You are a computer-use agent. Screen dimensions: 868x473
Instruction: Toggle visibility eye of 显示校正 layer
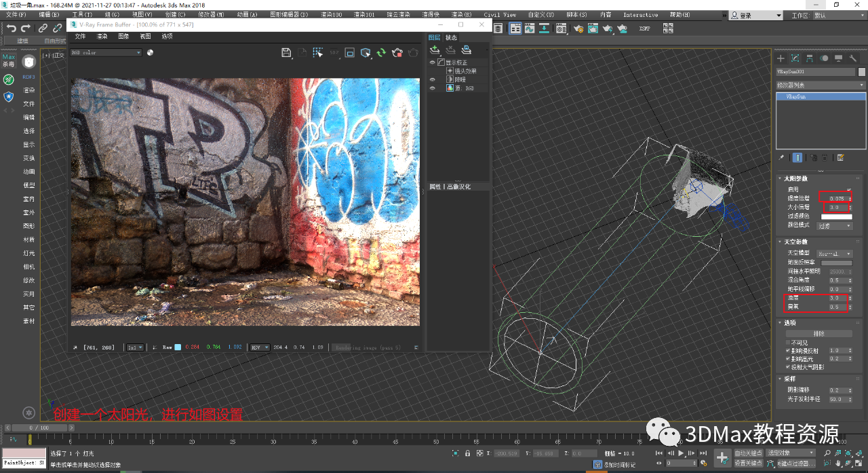click(433, 62)
